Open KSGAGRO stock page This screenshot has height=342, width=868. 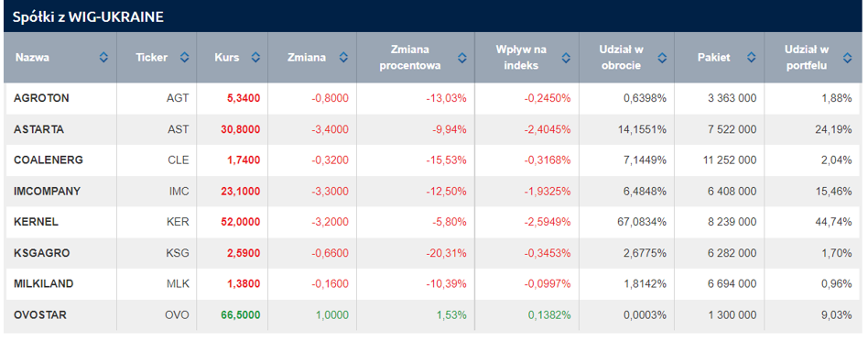point(41,253)
